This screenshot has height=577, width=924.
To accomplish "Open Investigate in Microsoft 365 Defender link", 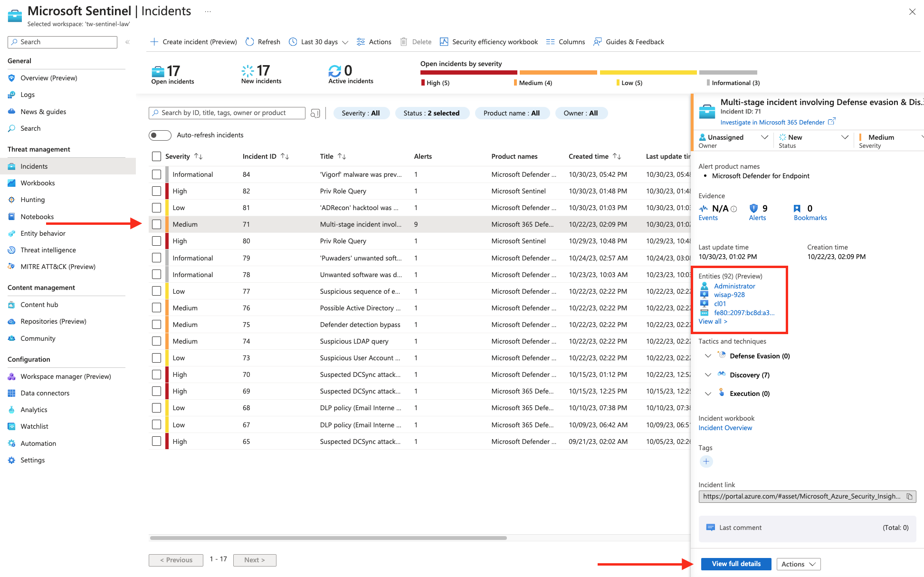I will click(x=772, y=122).
